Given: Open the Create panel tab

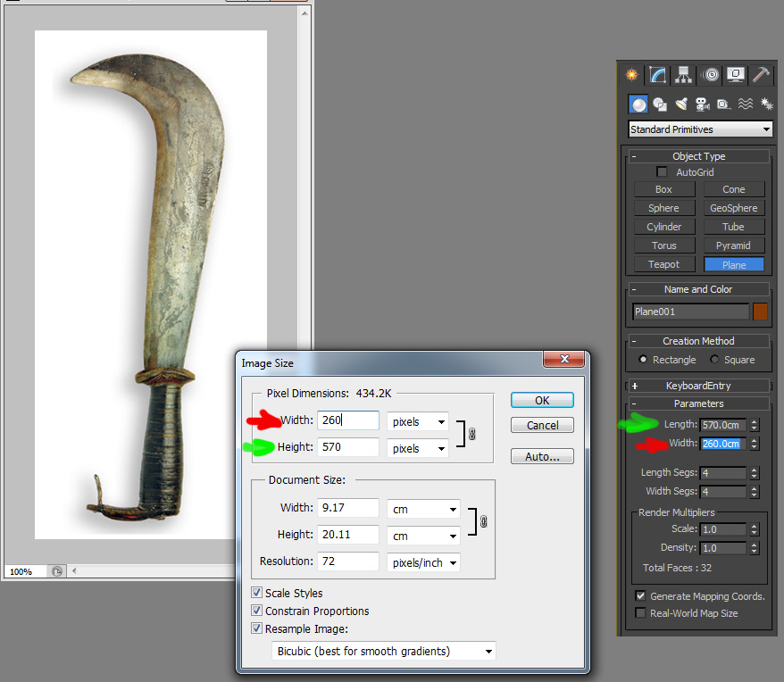Looking at the screenshot, I should point(632,75).
